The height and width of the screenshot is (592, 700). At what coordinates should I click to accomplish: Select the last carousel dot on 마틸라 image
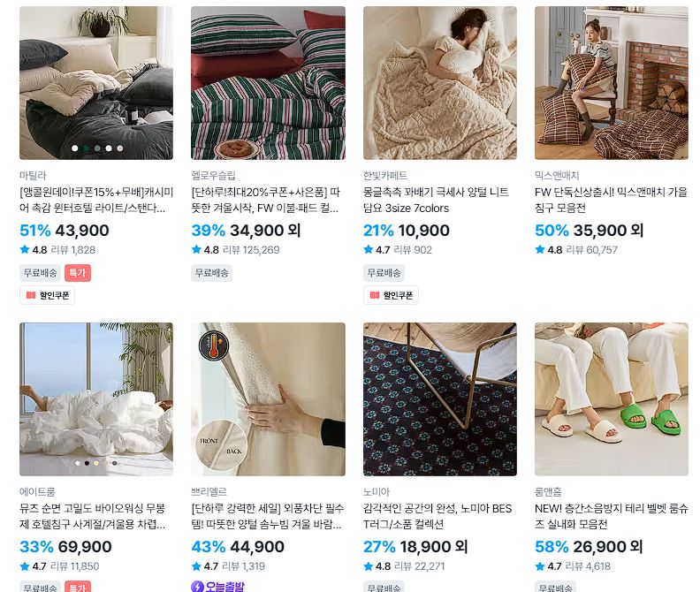point(120,148)
